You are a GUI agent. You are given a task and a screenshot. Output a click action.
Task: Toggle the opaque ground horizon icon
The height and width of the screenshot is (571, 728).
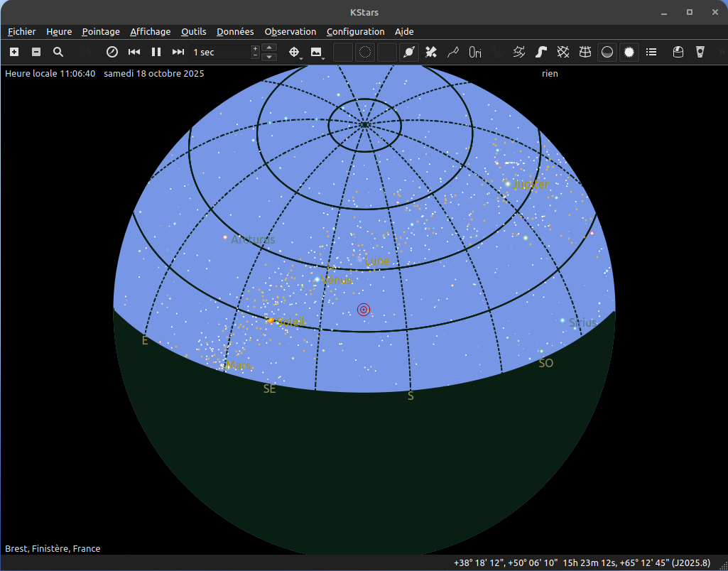click(607, 52)
